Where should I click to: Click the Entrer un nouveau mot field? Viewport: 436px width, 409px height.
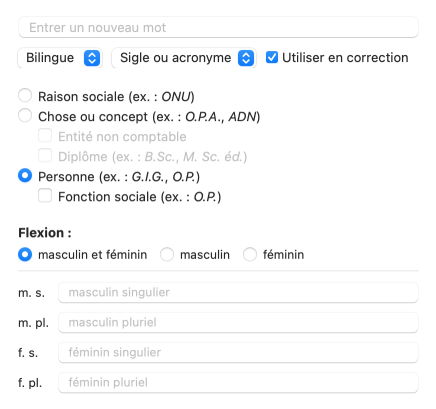click(218, 27)
